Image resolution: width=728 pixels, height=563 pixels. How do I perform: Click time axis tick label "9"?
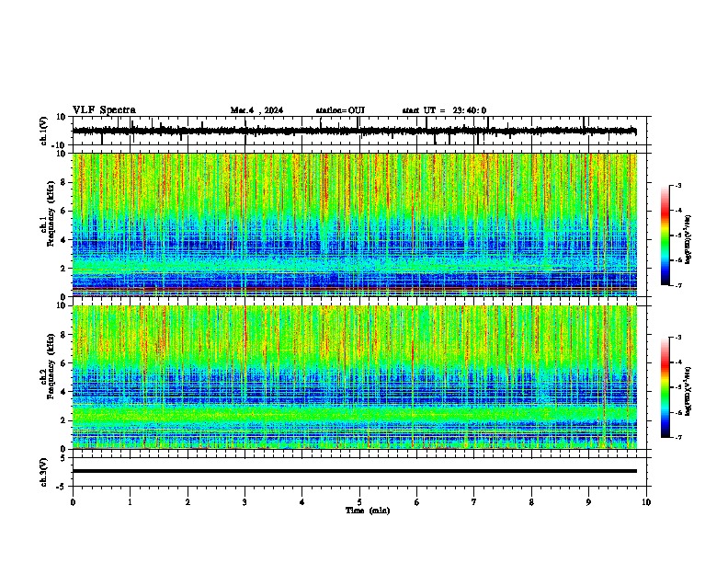(588, 502)
